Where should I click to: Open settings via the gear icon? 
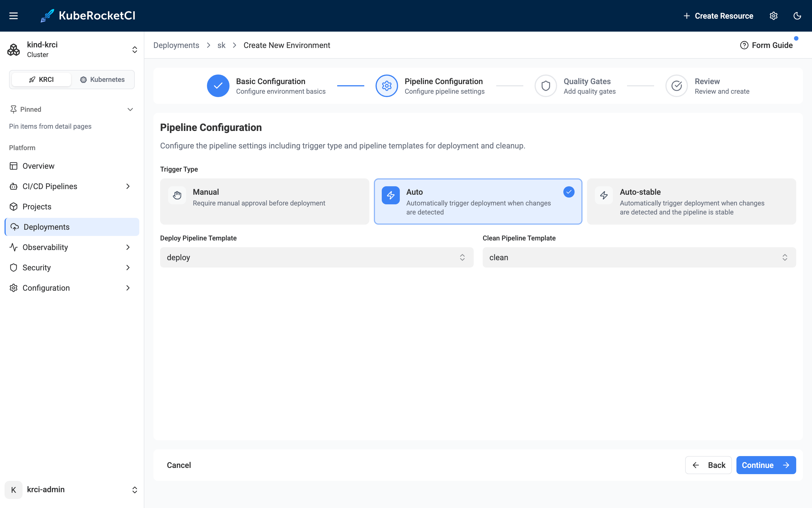pos(773,16)
